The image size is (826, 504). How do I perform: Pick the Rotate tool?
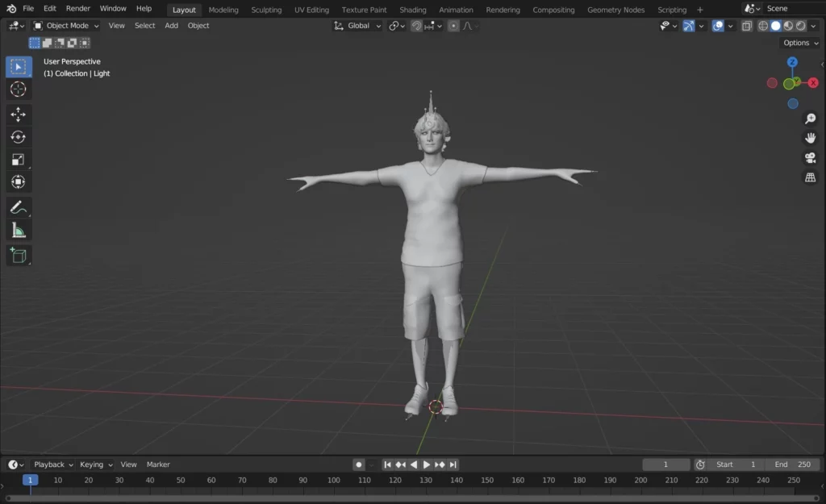19,137
